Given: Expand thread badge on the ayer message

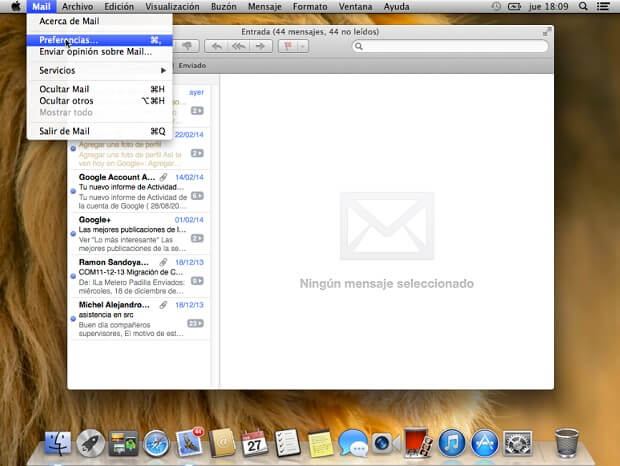Looking at the screenshot, I should 197,111.
